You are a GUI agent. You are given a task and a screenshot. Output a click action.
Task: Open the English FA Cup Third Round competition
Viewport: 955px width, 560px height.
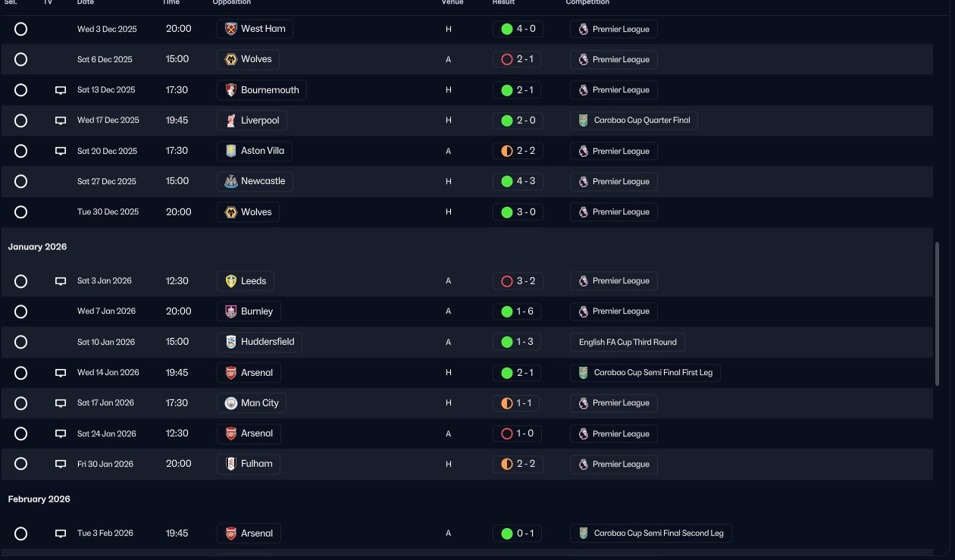(628, 342)
